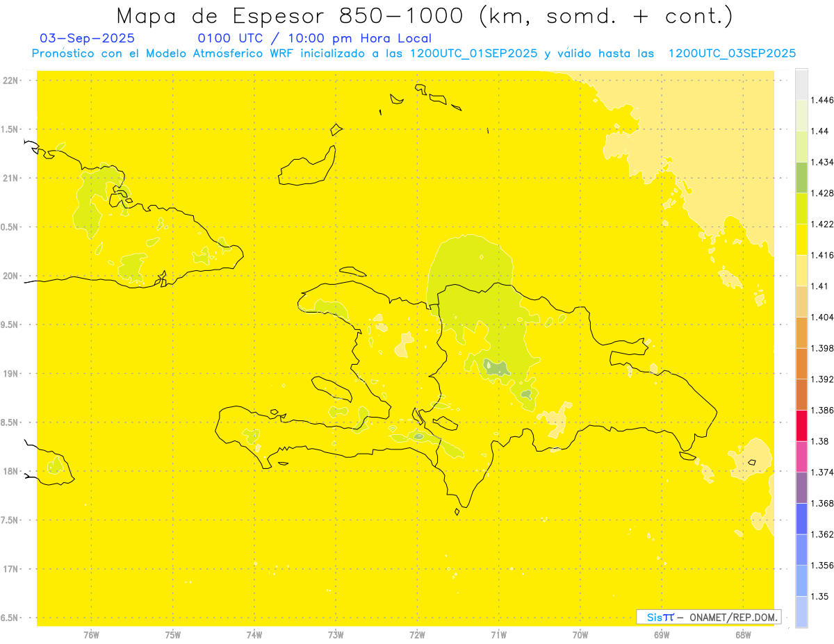834x644 pixels.
Task: Click the initialization time '1200UTC_01SEP2025'
Action: pyautogui.click(x=473, y=53)
